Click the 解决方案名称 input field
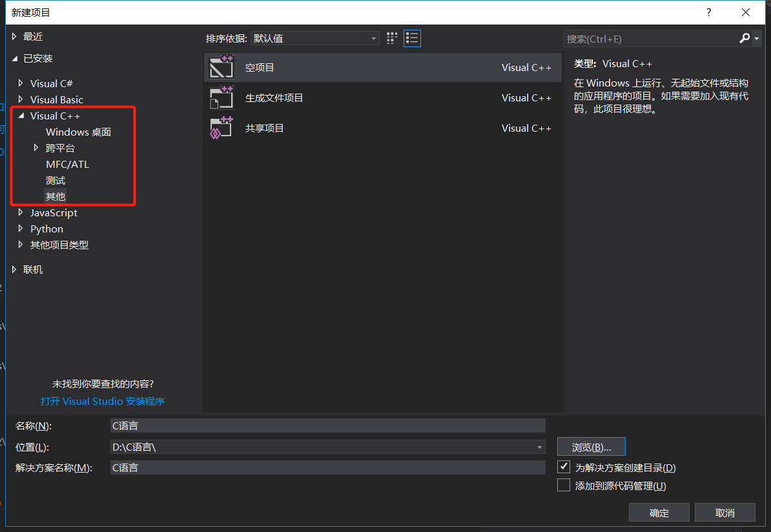Screen dimensions: 771x532 [328, 467]
